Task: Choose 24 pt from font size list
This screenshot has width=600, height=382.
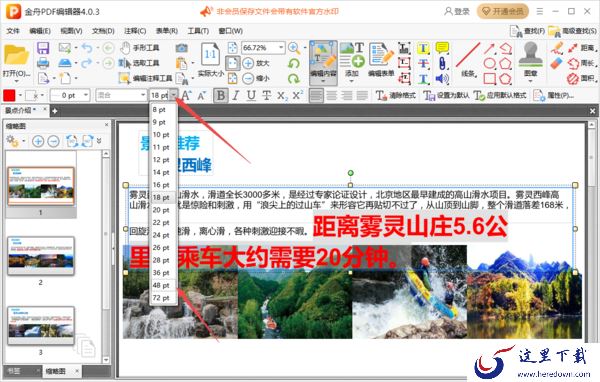Action: click(163, 235)
